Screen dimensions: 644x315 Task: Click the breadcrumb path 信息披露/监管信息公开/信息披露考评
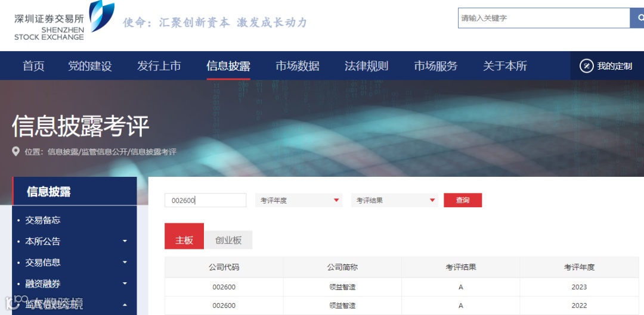click(x=112, y=152)
